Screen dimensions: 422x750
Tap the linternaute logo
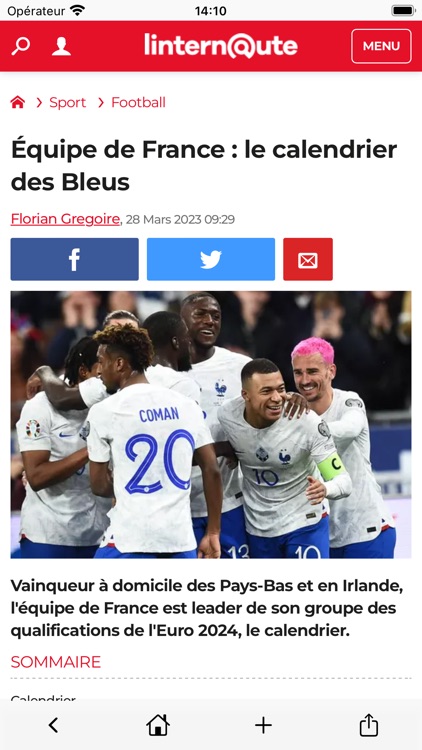click(x=221, y=46)
